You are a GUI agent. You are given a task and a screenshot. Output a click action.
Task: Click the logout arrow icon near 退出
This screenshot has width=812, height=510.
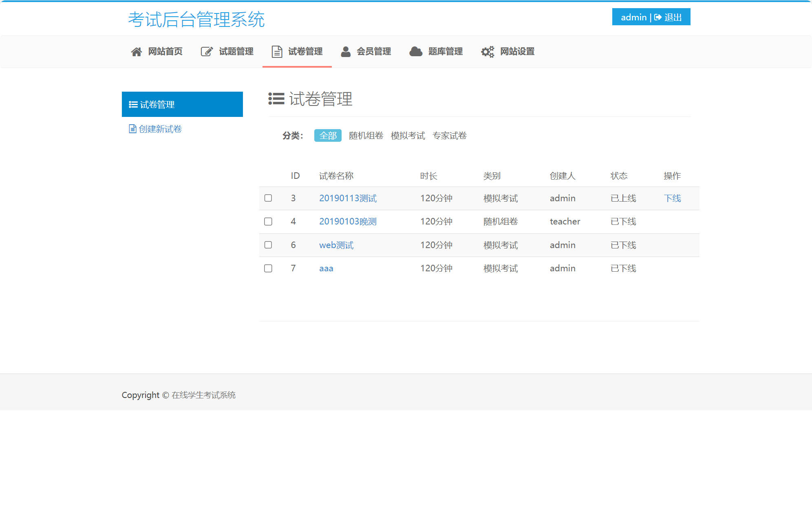(x=657, y=17)
